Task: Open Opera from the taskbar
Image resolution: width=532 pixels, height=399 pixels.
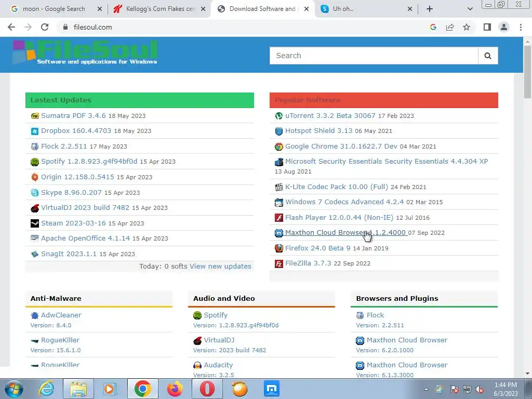Action: point(207,389)
